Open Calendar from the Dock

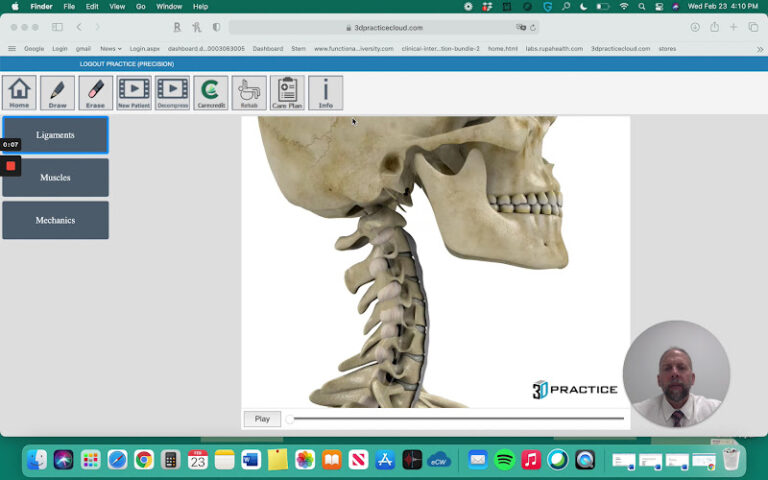pyautogui.click(x=197, y=460)
